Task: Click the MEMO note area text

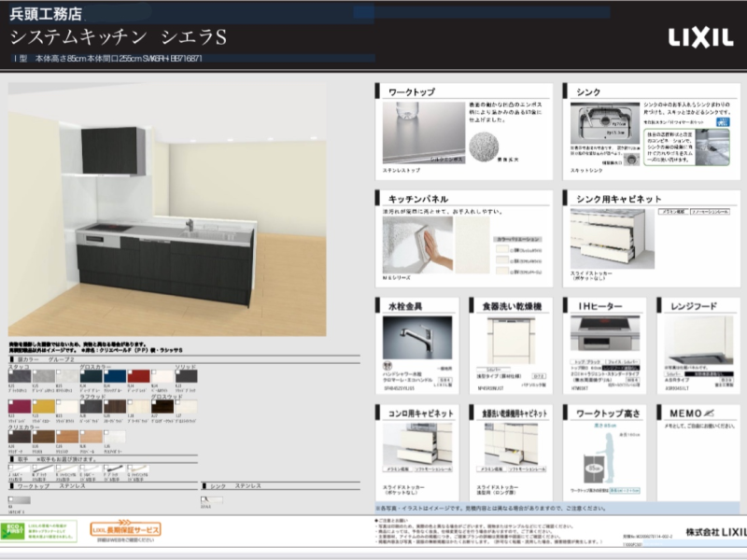Action: tap(699, 427)
